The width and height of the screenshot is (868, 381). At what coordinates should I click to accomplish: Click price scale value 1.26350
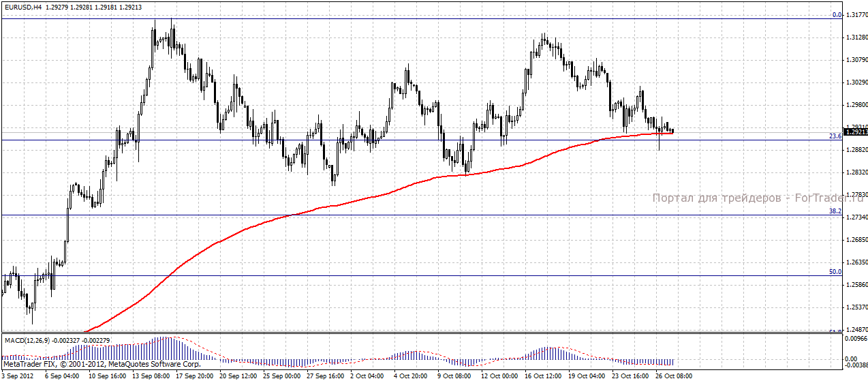coord(856,262)
